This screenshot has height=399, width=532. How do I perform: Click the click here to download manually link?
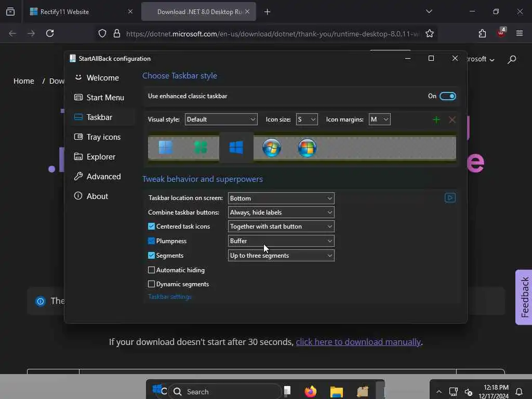(x=358, y=342)
